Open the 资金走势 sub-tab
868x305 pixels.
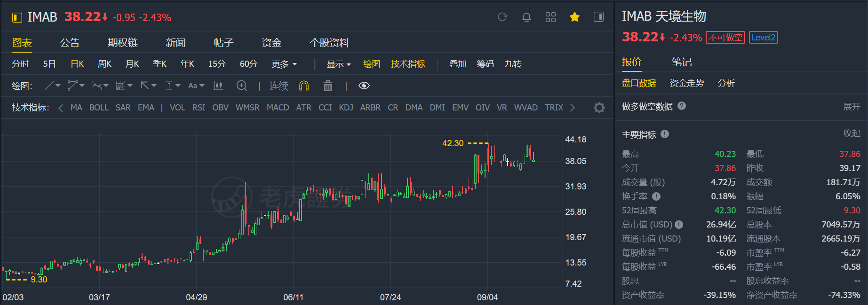click(687, 83)
